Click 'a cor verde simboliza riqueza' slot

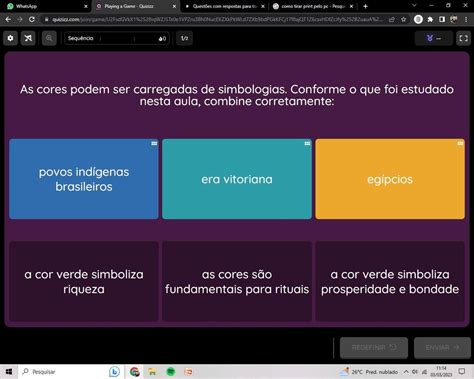(84, 281)
